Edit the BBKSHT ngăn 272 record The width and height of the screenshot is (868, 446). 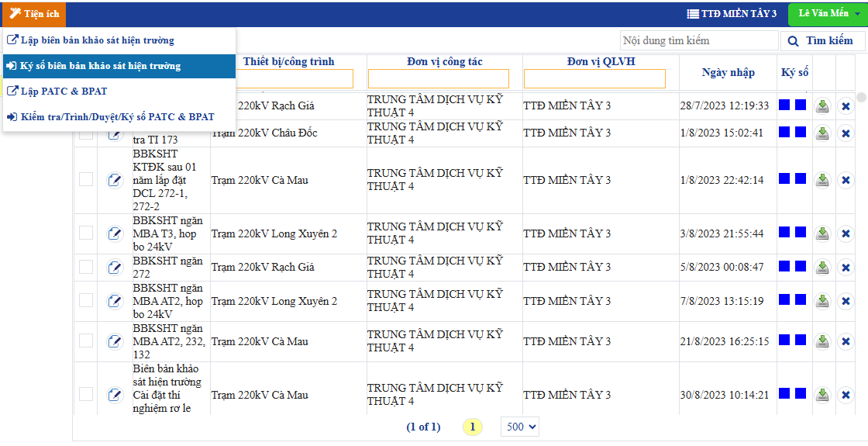(x=115, y=268)
